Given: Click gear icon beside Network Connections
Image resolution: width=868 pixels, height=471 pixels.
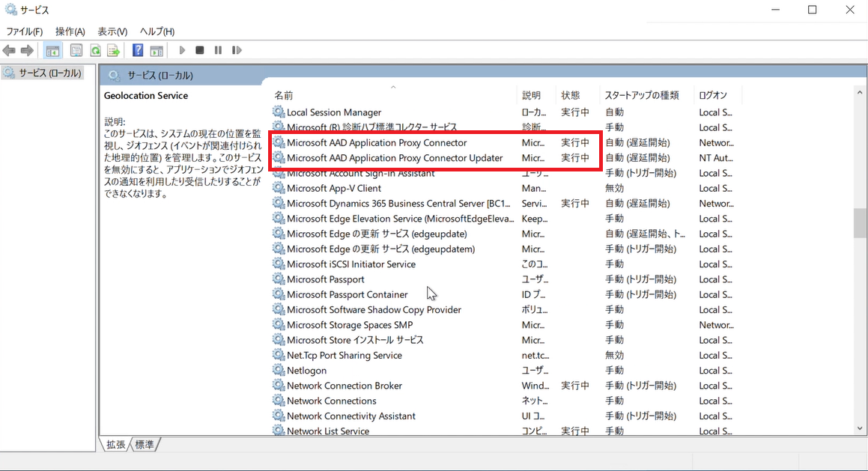Looking at the screenshot, I should (x=279, y=401).
